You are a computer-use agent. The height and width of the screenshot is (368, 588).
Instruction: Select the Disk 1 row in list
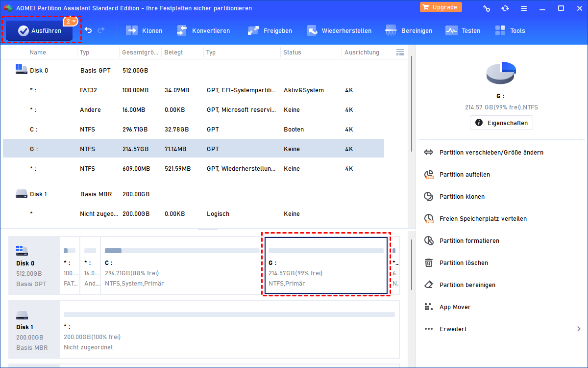click(194, 194)
